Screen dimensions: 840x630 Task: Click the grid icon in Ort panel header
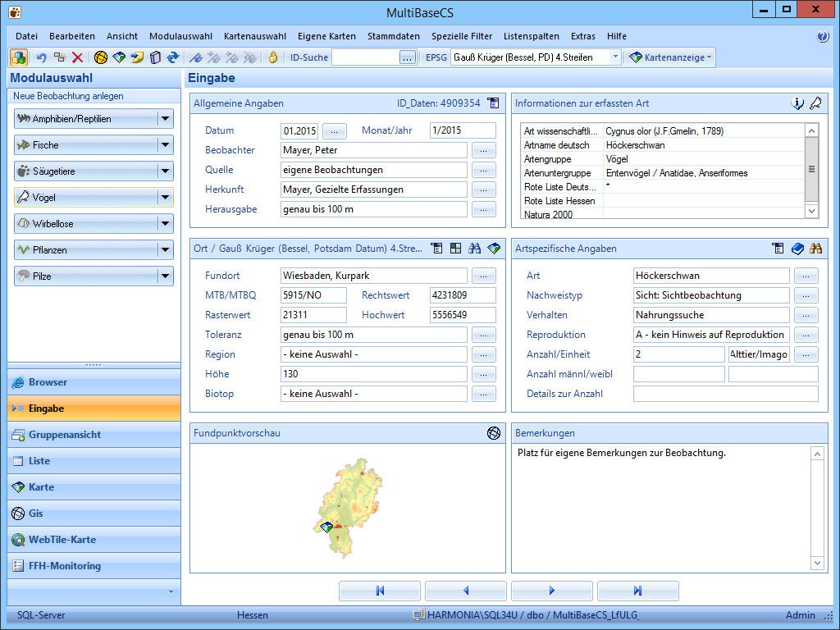455,248
